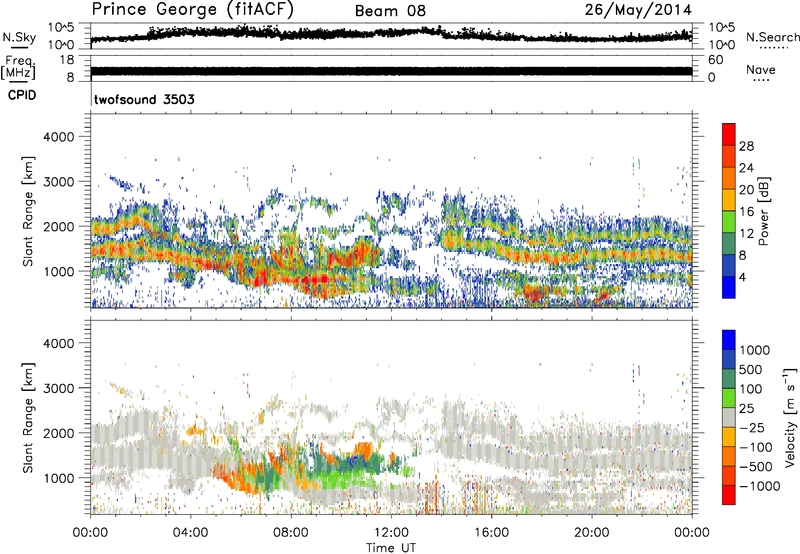Viewport: 800px width, 554px height.
Task: Click the '-1000' value on Velocity scale
Action: (x=760, y=486)
